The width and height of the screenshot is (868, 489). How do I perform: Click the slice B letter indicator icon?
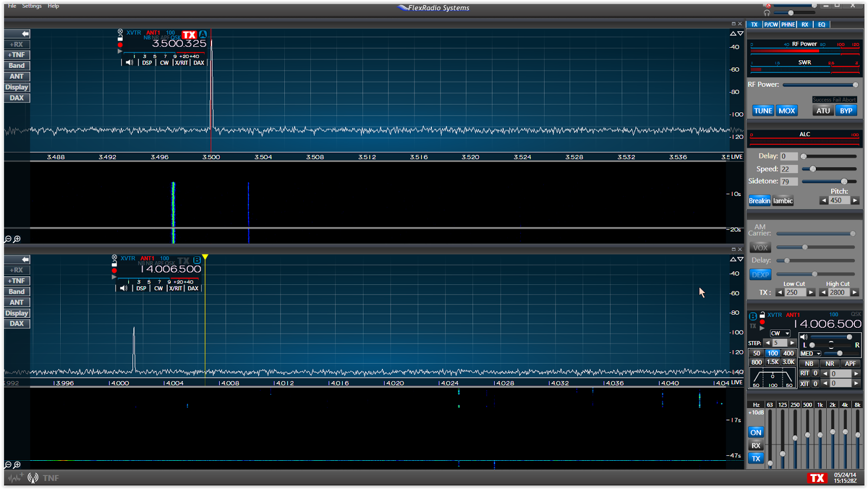point(197,260)
